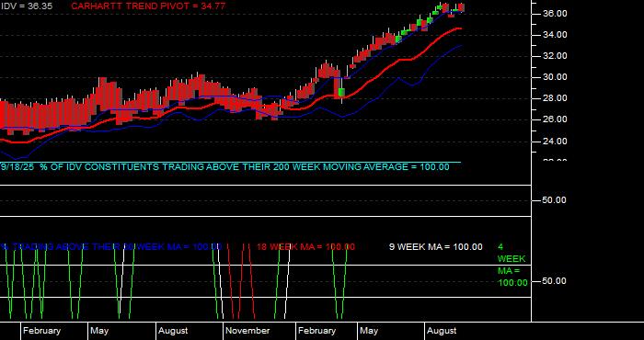Screen dimensions: 644x340
Task: Click end of the red moving average line
Action: [460, 28]
